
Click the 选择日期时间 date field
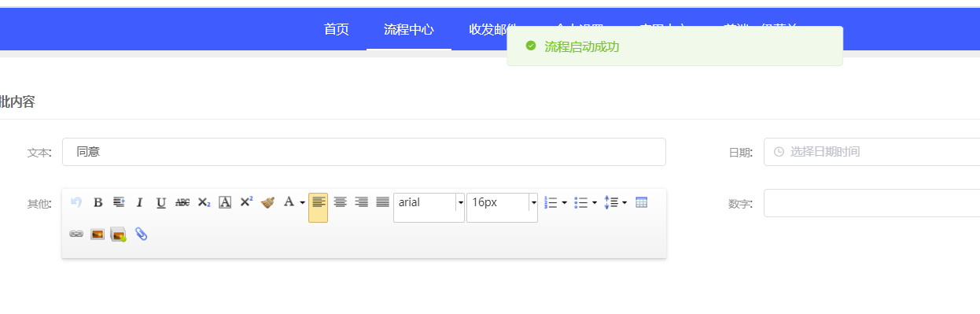click(871, 152)
